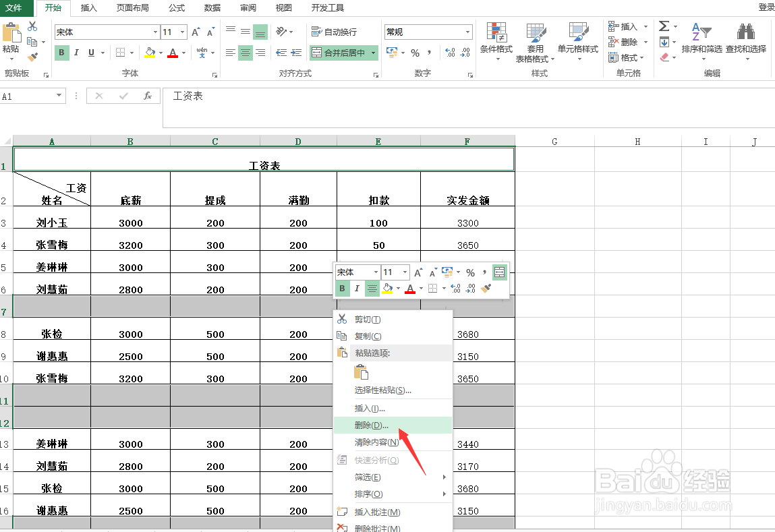The height and width of the screenshot is (532, 775).
Task: Choose 清除内容(N) in the context menu
Action: point(393,442)
